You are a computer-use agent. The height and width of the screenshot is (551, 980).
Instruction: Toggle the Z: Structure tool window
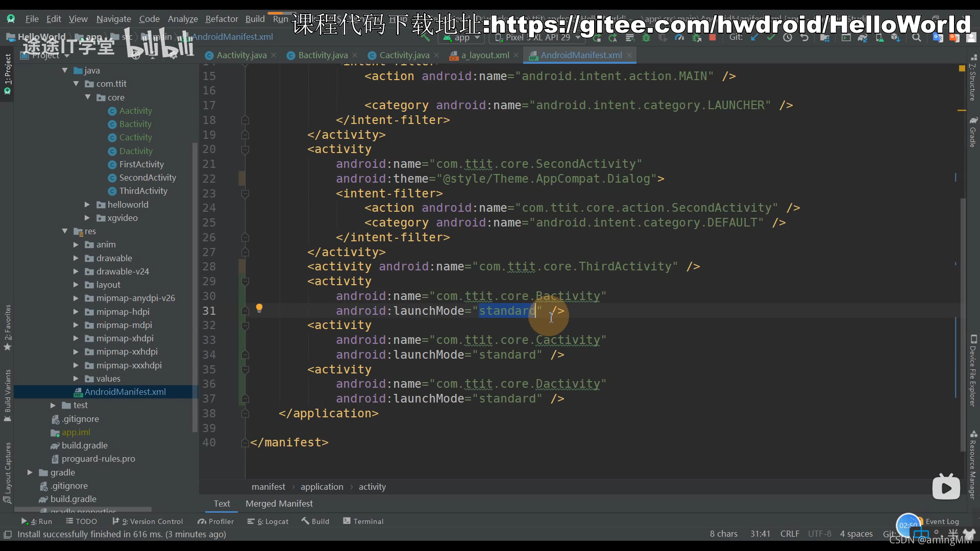tap(973, 78)
